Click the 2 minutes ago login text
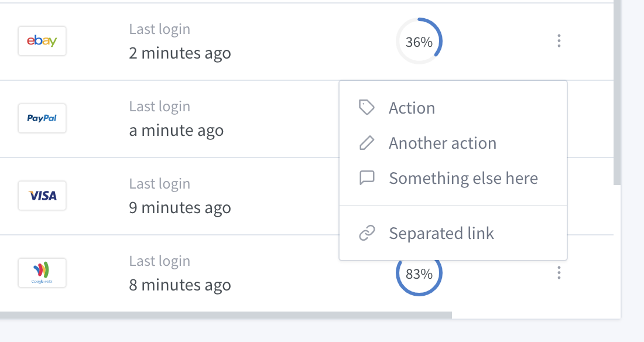The width and height of the screenshot is (644, 342). tap(180, 53)
